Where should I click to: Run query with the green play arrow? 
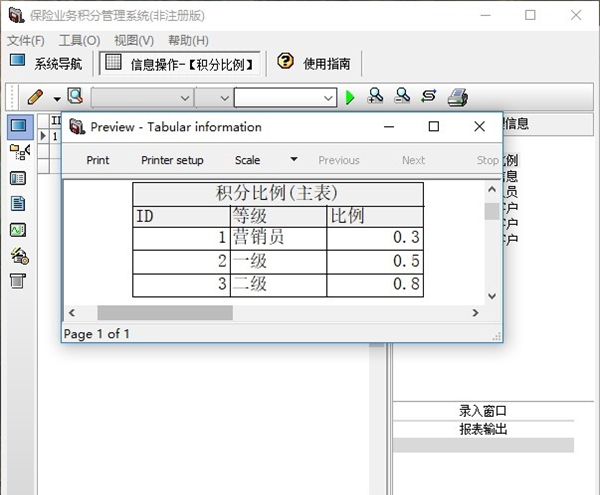[350, 98]
